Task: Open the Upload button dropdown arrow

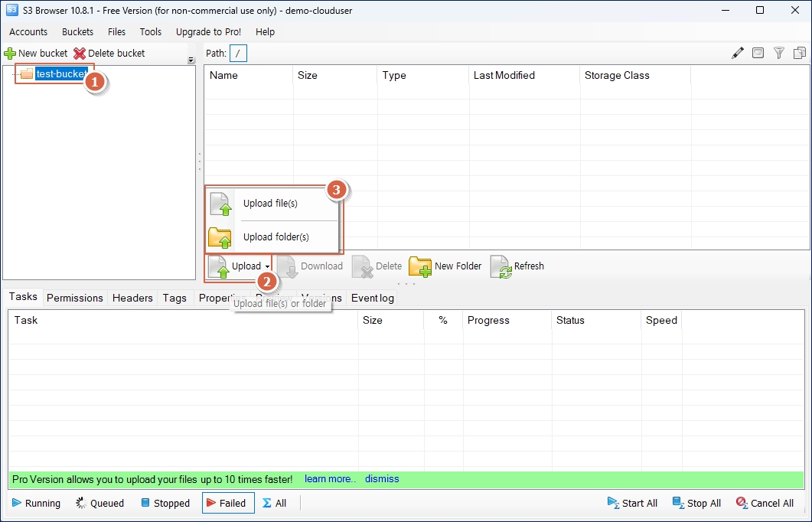Action: [267, 266]
